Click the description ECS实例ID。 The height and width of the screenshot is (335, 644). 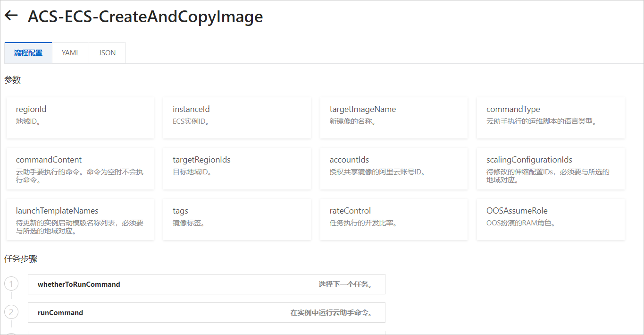click(x=191, y=121)
